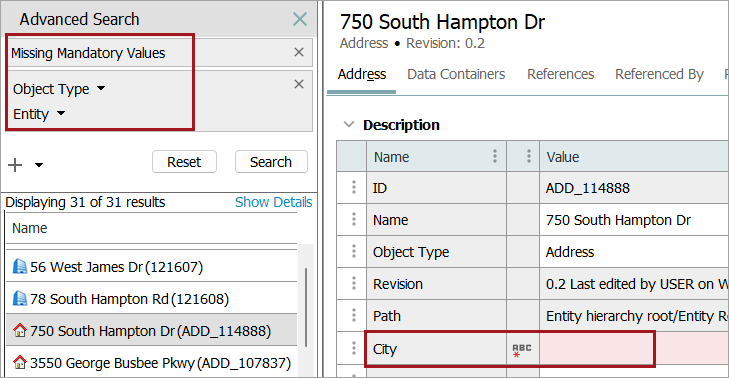Open the dropdown arrow beside the plus icon
Viewport: 729px width, 378px height.
(x=39, y=165)
